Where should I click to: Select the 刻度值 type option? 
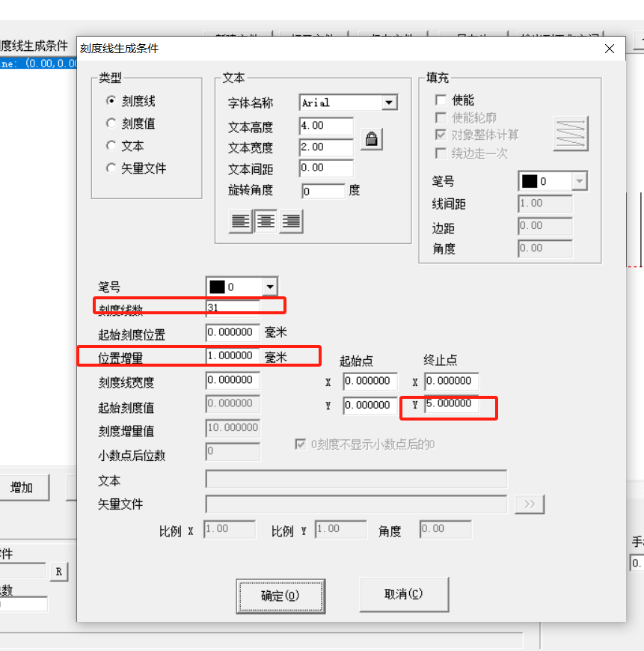coord(111,123)
